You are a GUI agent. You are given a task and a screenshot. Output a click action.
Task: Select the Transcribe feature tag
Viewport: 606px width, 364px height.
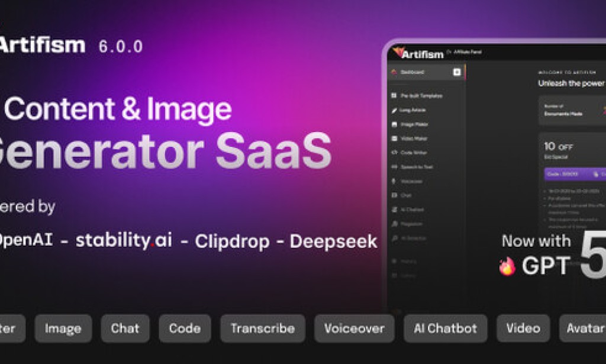(263, 328)
